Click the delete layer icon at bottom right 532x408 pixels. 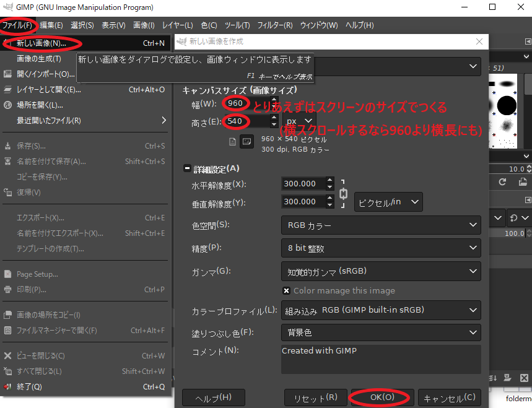pyautogui.click(x=524, y=378)
